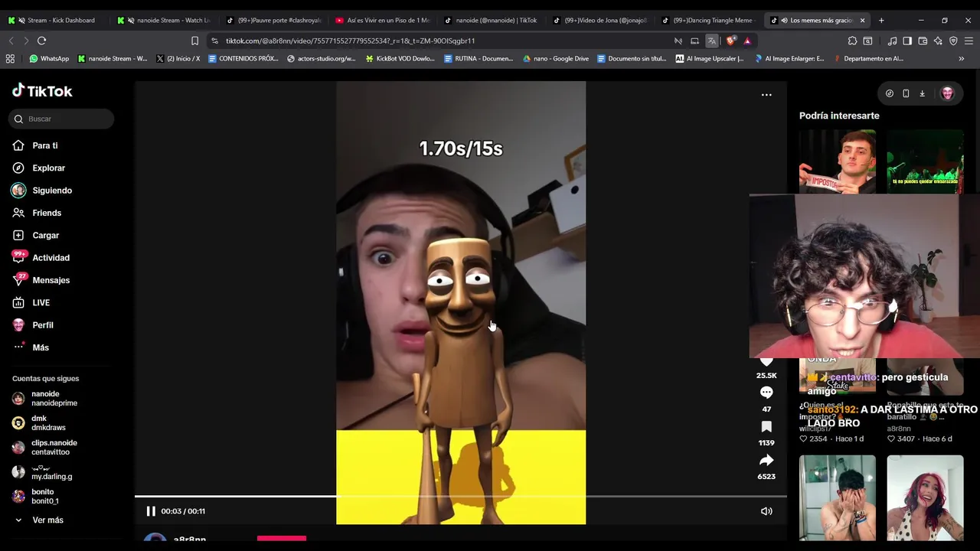The image size is (980, 551).
Task: Open a new browser tab
Action: 881,20
